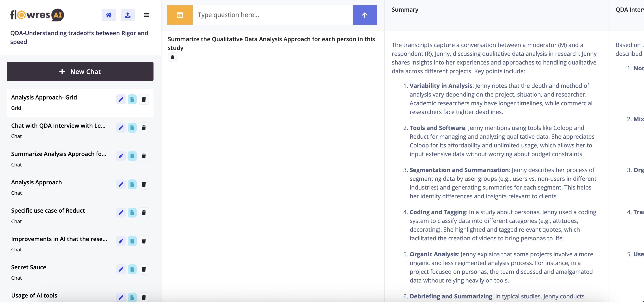Click the upload file icon
The width and height of the screenshot is (644, 302).
click(128, 15)
